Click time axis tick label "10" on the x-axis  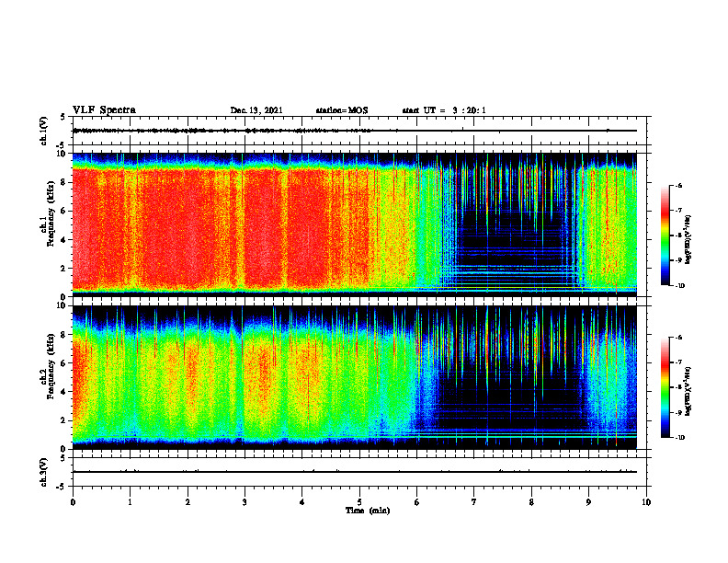pyautogui.click(x=646, y=502)
